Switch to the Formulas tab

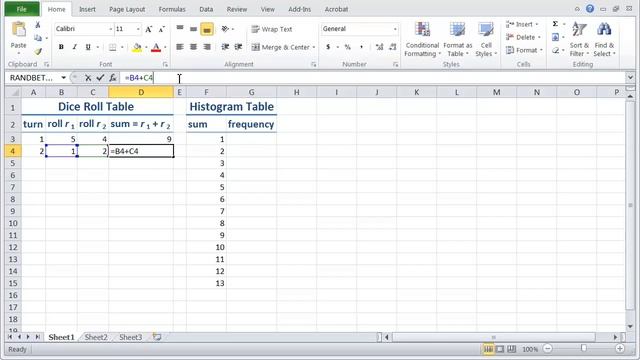(172, 9)
